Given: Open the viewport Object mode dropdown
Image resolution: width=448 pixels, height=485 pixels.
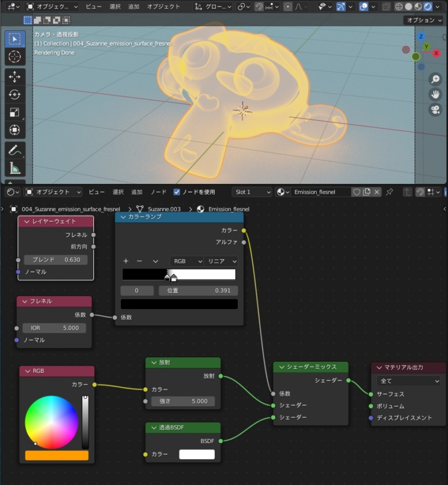Looking at the screenshot, I should click(52, 6).
